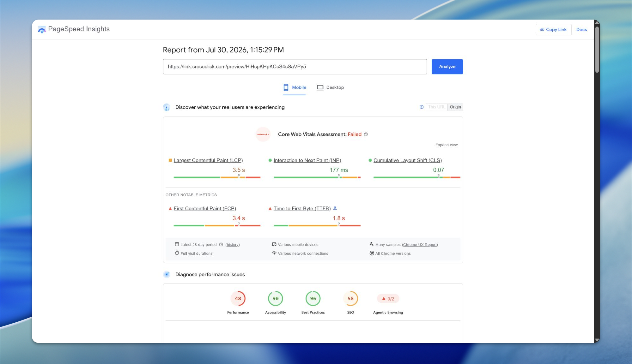Switch to the Desktop tab

tap(330, 87)
